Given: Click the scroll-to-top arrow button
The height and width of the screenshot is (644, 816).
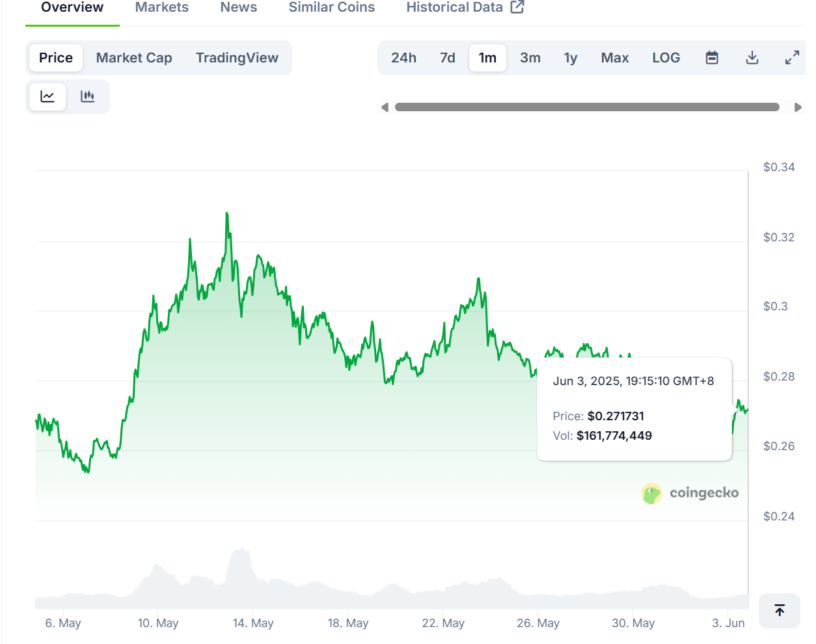Looking at the screenshot, I should [780, 610].
